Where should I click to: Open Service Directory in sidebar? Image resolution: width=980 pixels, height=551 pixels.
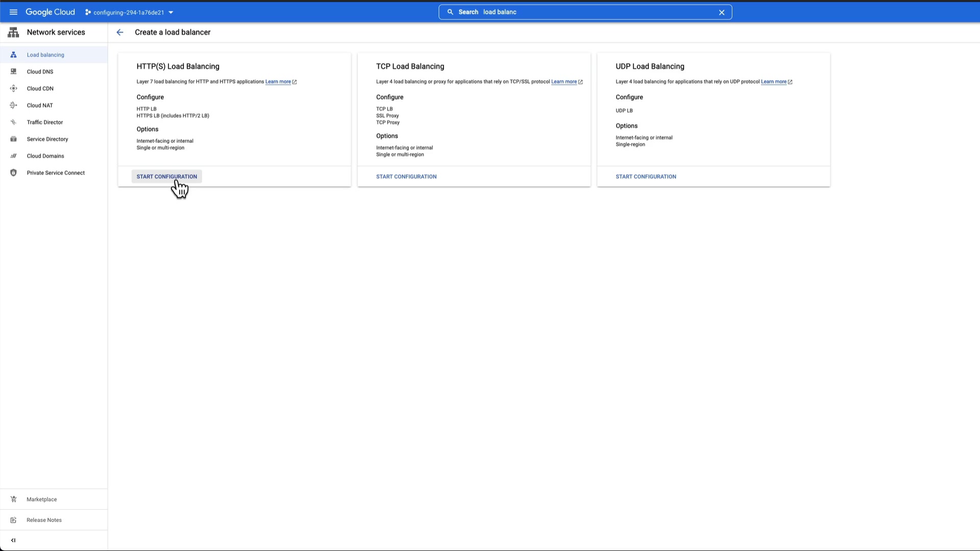pos(47,139)
